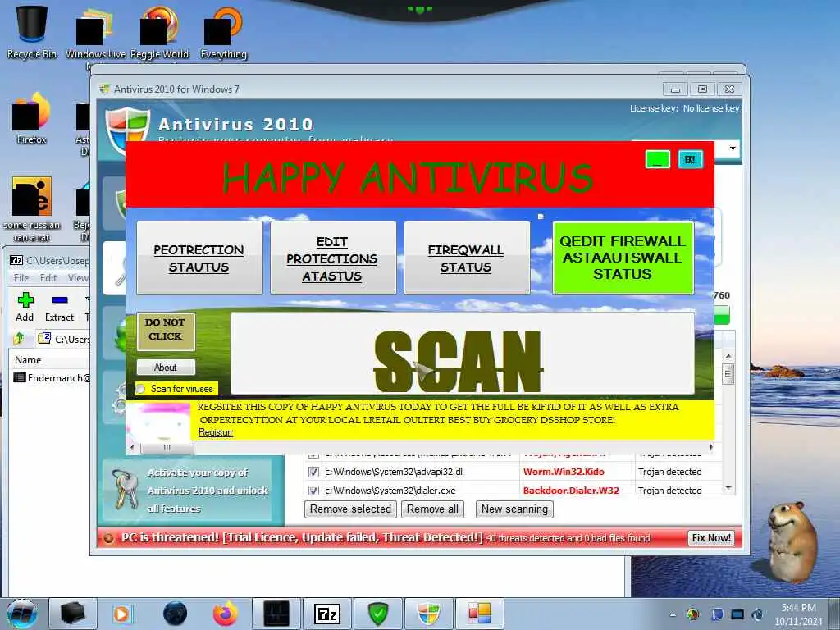This screenshot has width=840, height=630.
Task: Click the green Add icon in 7-Zip
Action: (x=25, y=300)
